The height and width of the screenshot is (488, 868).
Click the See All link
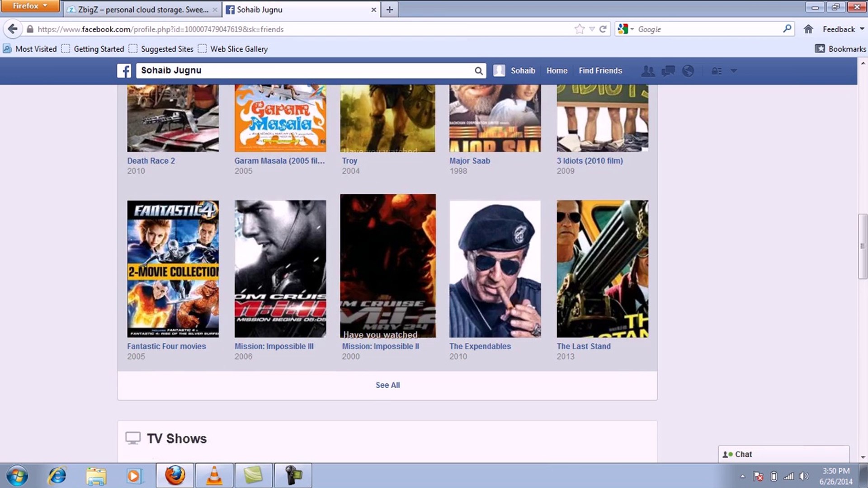(387, 385)
